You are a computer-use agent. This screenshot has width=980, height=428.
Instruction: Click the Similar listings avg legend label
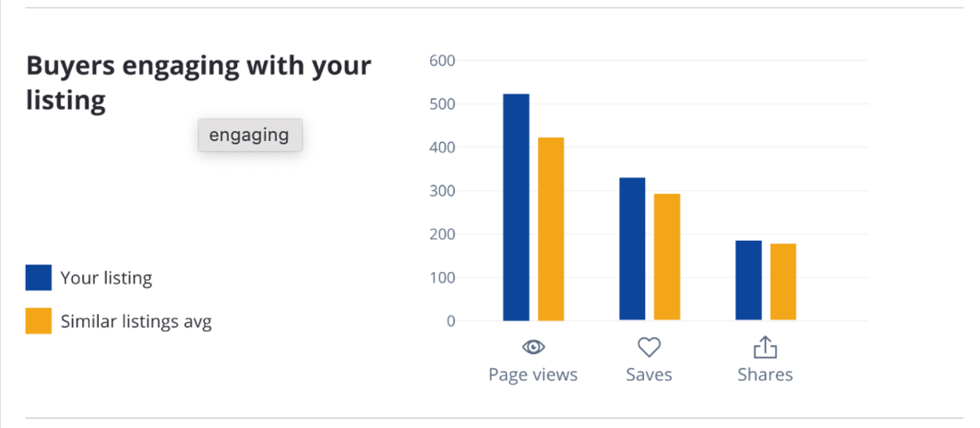click(x=136, y=322)
